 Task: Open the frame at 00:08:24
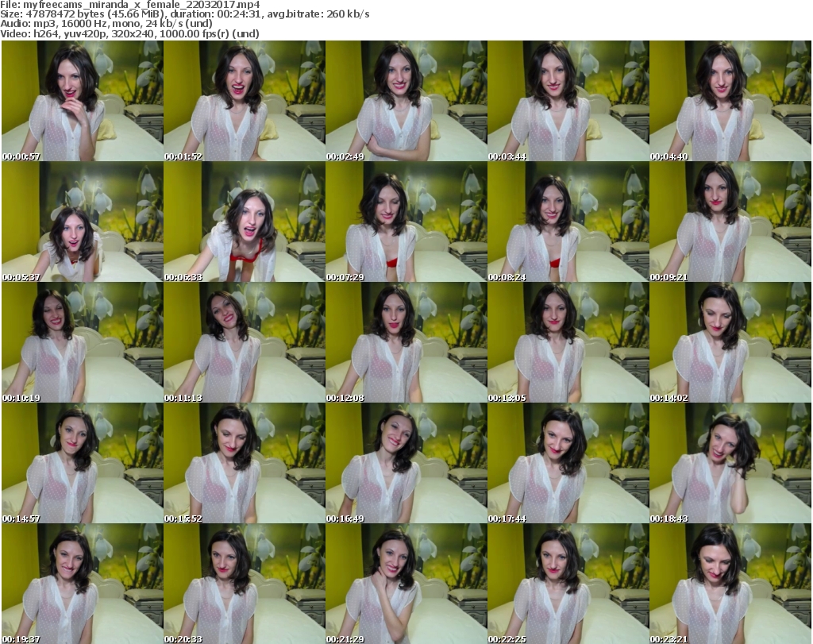click(568, 222)
